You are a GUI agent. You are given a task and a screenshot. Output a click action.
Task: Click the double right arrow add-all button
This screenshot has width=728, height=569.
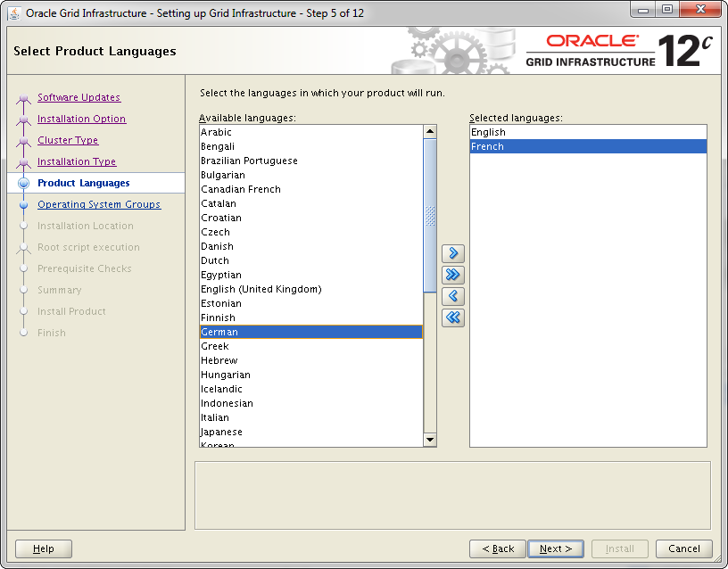pyautogui.click(x=453, y=275)
